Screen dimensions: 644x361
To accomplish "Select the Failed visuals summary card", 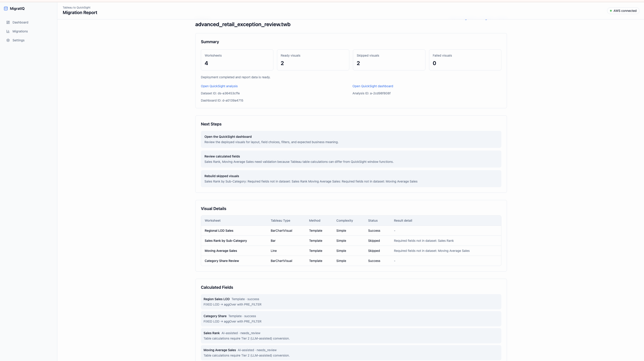I will tap(465, 60).
